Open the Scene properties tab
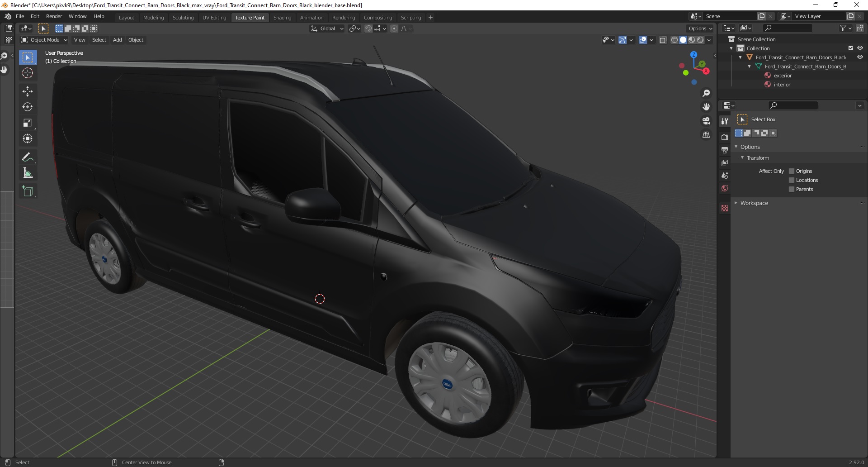This screenshot has height=467, width=868. coord(725,175)
